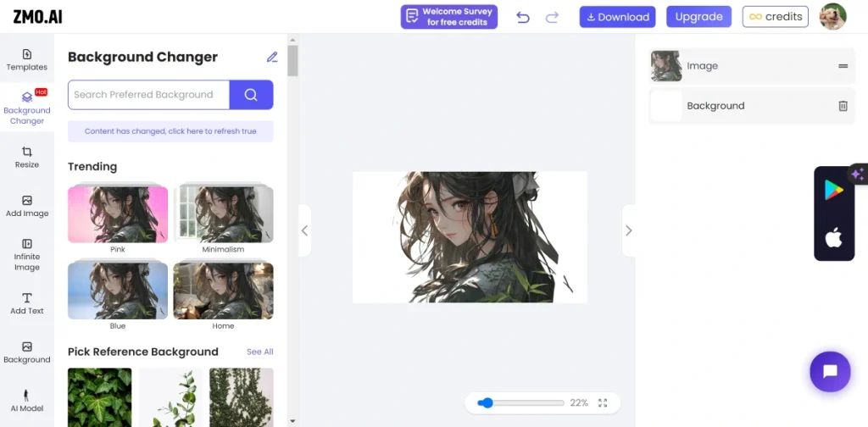
Task: Focus the Search Preferred Background field
Action: point(148,95)
